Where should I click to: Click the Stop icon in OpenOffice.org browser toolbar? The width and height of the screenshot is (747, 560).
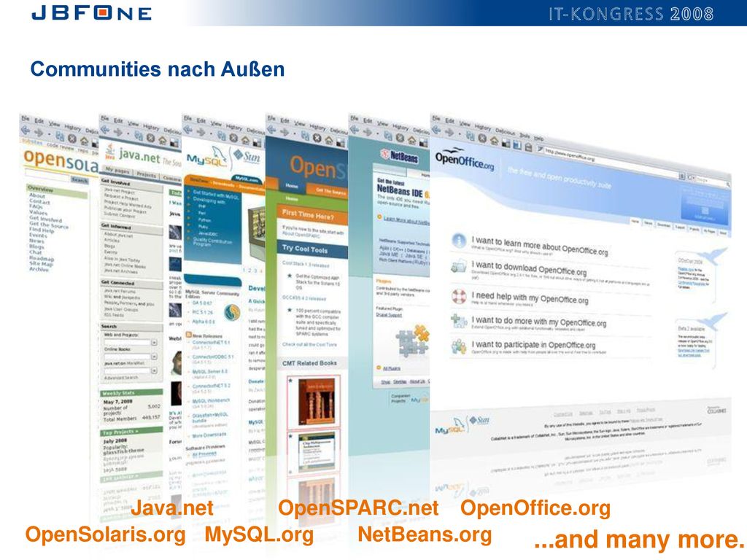click(482, 138)
